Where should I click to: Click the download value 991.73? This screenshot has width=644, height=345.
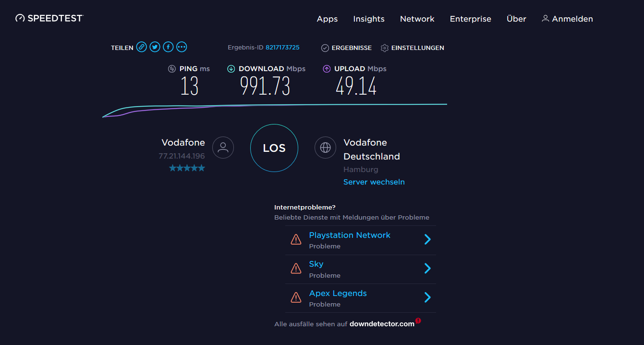265,86
